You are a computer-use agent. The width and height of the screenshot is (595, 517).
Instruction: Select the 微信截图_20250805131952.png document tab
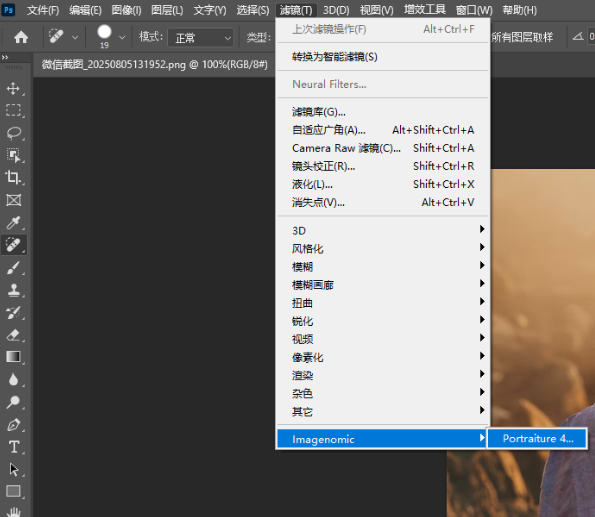point(154,65)
